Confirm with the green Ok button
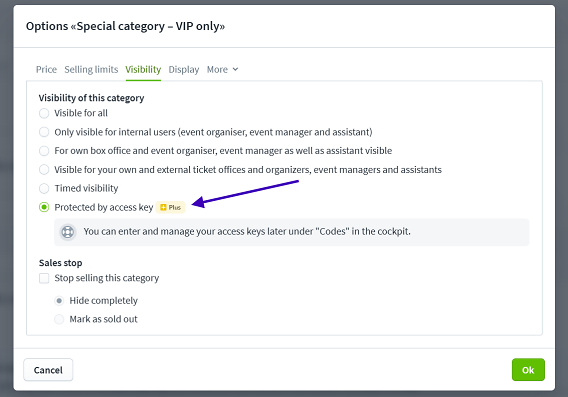This screenshot has height=397, width=568. pyautogui.click(x=528, y=370)
